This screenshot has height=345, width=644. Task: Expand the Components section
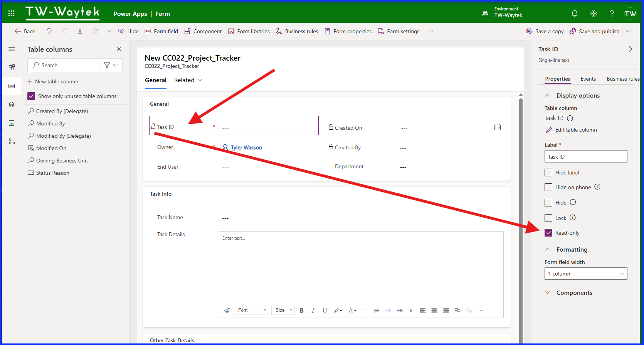click(548, 293)
